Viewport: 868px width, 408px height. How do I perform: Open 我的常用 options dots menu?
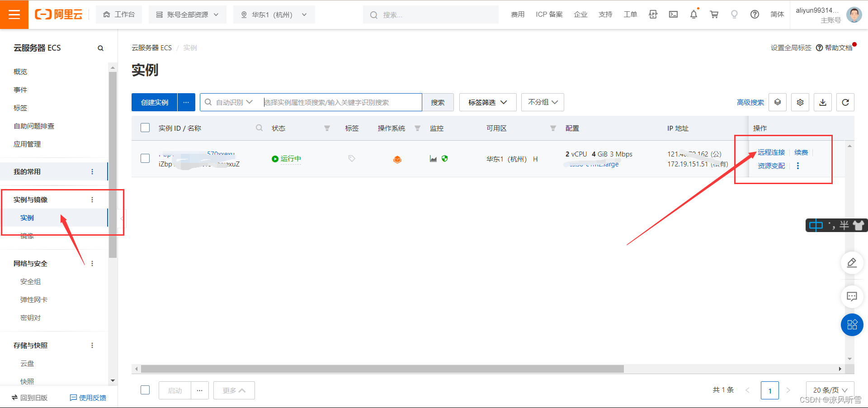pyautogui.click(x=92, y=171)
